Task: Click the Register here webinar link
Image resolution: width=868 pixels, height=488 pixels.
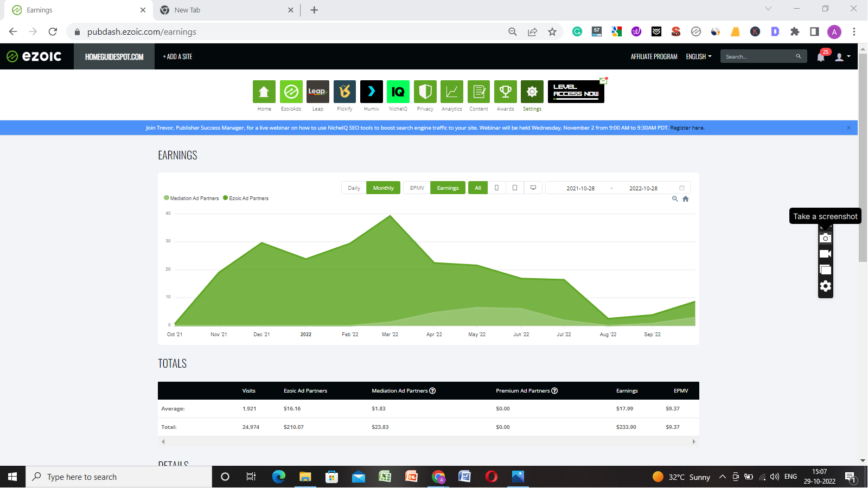Action: (x=687, y=128)
